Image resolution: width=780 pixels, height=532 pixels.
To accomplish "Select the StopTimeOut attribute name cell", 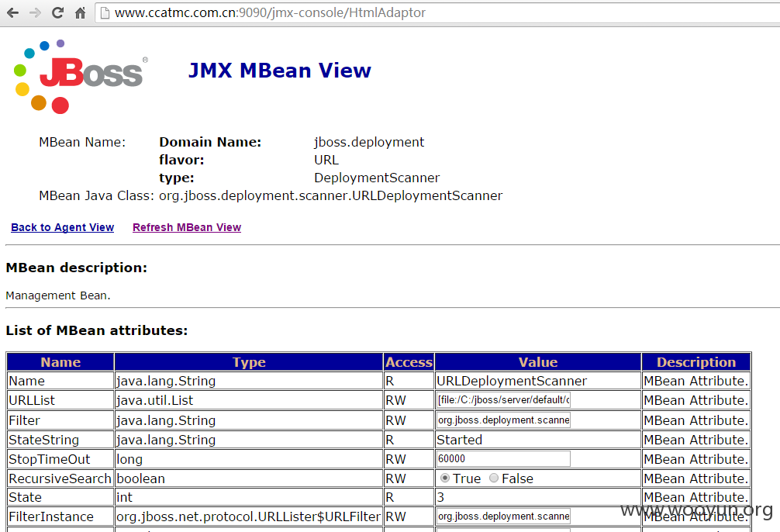I will pyautogui.click(x=60, y=459).
